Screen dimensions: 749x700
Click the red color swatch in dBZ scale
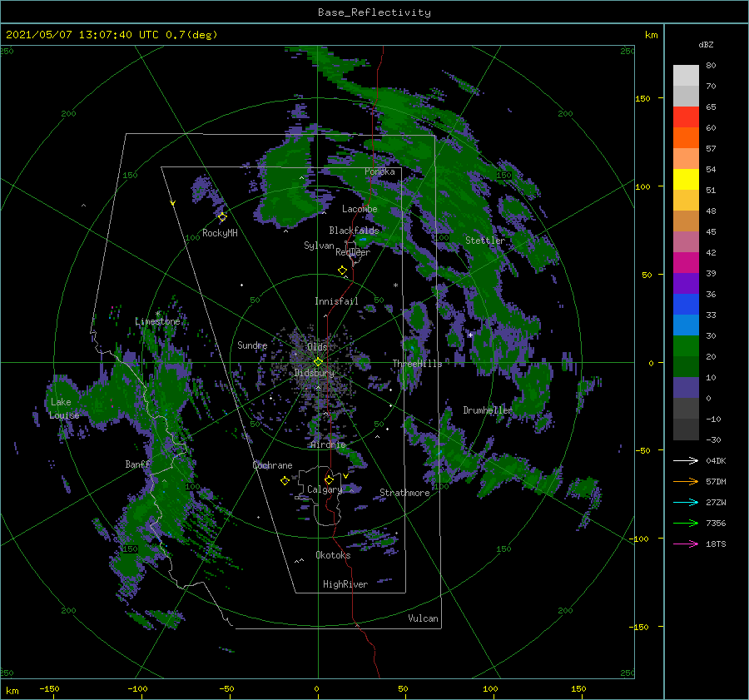click(x=686, y=117)
